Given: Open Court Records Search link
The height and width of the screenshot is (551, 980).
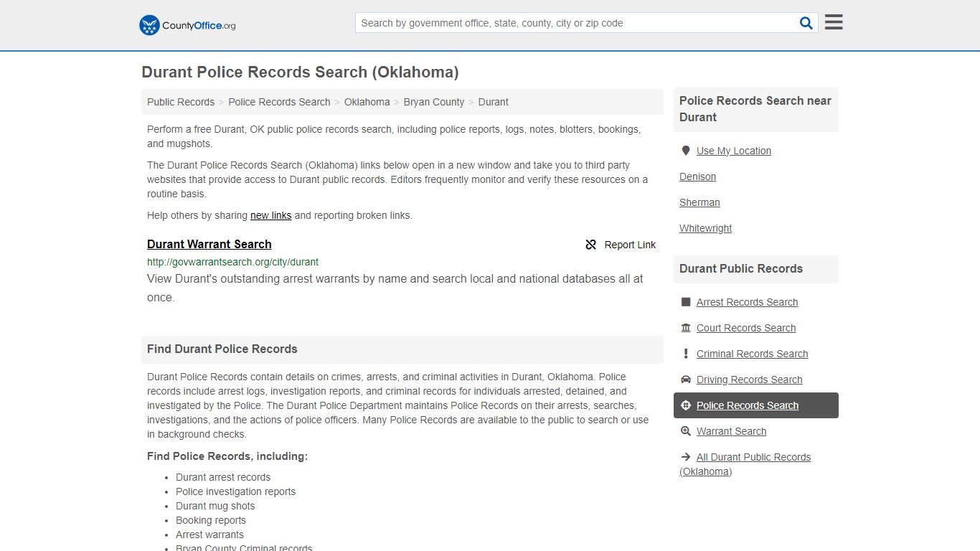Looking at the screenshot, I should (x=746, y=328).
